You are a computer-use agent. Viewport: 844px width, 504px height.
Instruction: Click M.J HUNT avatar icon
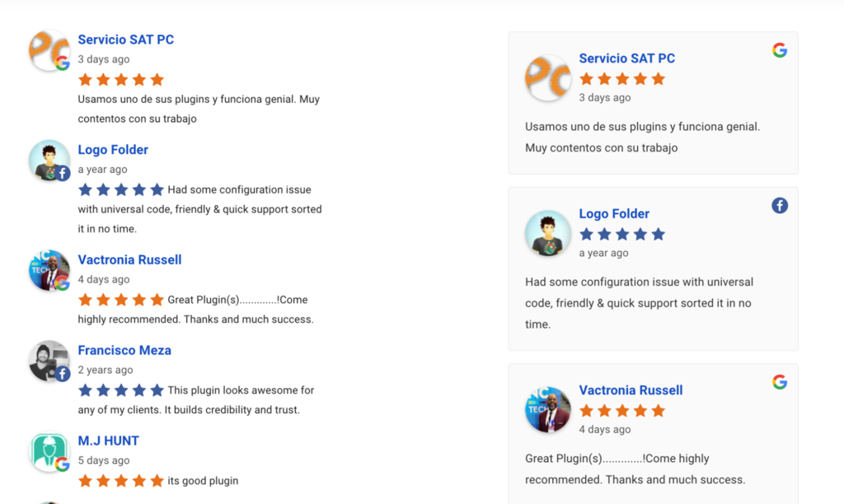[49, 451]
